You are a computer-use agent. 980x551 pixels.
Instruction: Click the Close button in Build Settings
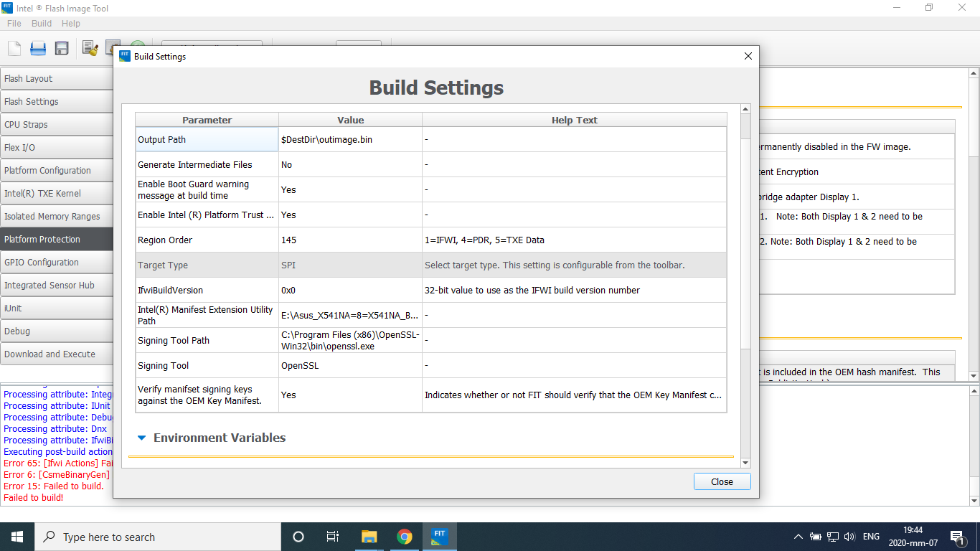pyautogui.click(x=722, y=481)
